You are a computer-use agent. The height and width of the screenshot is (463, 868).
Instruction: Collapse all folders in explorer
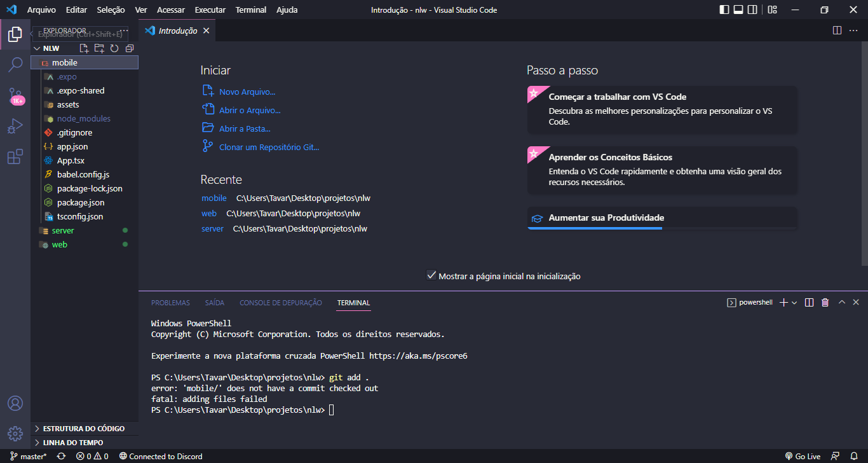[130, 48]
